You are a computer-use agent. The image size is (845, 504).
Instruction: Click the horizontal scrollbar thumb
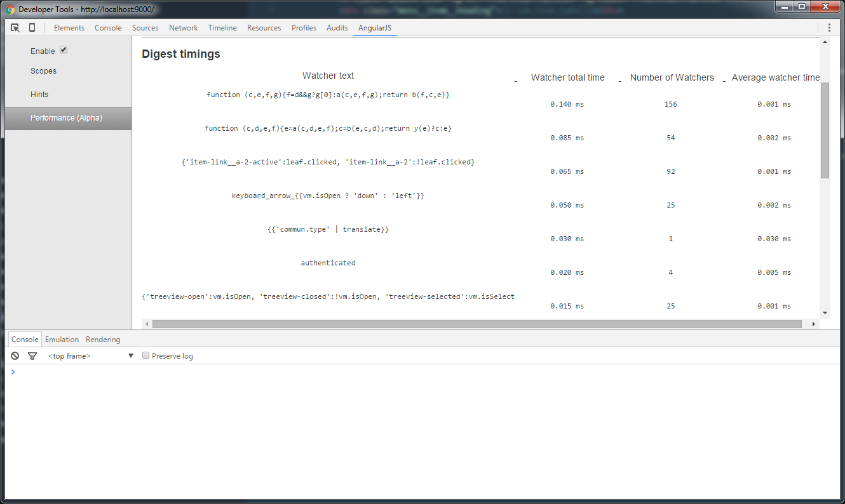tap(477, 324)
